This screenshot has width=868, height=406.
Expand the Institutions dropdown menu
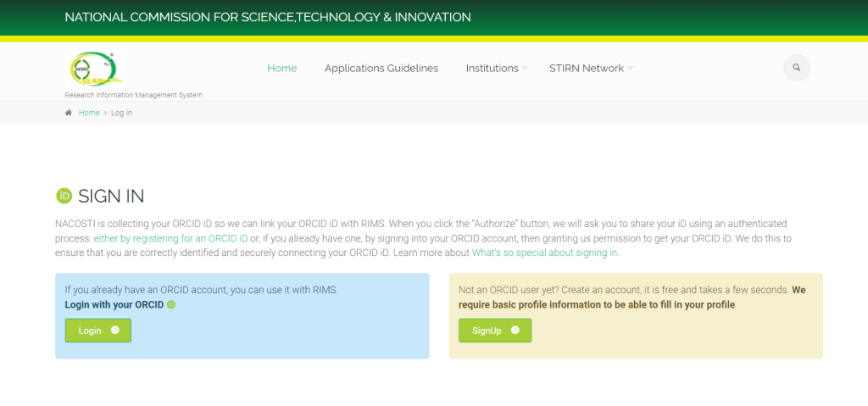(497, 68)
